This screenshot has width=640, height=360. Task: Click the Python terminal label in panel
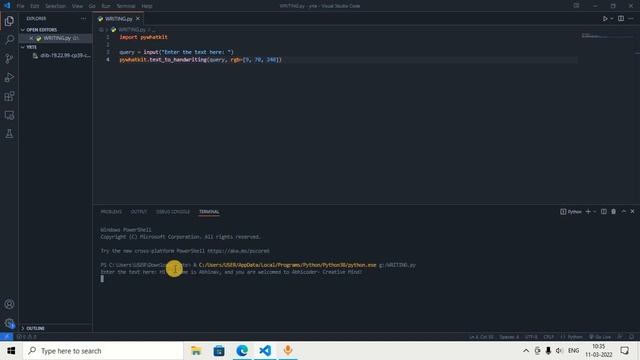(x=571, y=211)
